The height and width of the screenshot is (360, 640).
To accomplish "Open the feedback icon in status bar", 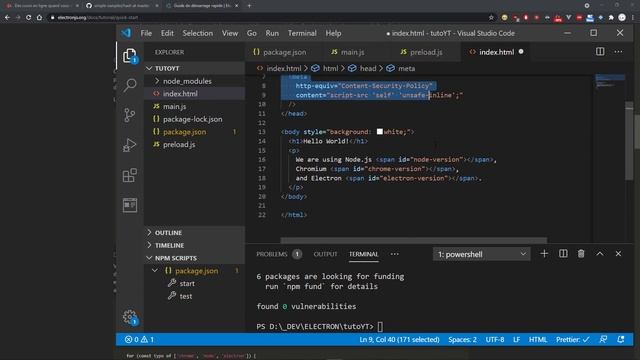I will tap(603, 340).
